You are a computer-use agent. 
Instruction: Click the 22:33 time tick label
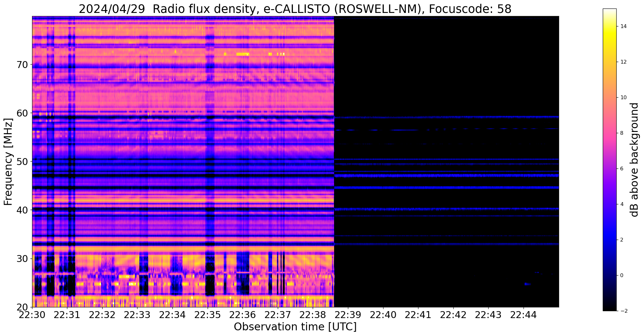pyautogui.click(x=137, y=314)
